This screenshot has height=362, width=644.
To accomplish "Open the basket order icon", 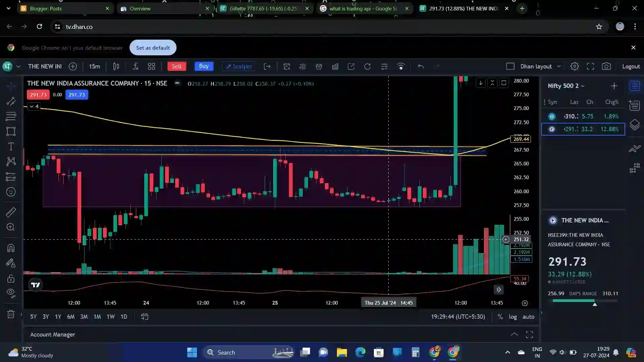I will [319, 66].
